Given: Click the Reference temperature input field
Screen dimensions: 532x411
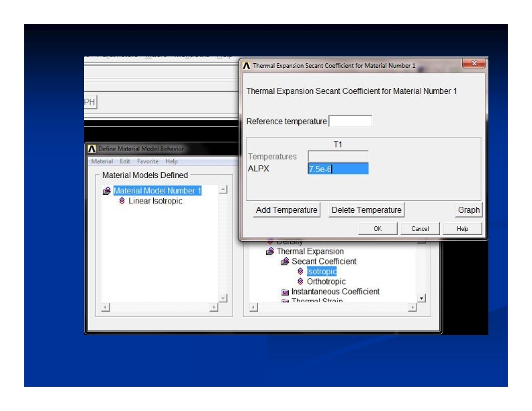Looking at the screenshot, I should [x=350, y=122].
